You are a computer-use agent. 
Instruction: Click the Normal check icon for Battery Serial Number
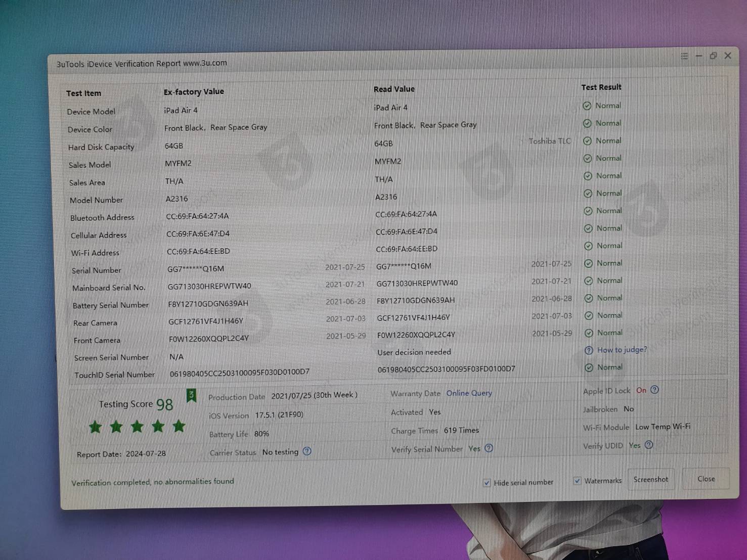tap(589, 298)
